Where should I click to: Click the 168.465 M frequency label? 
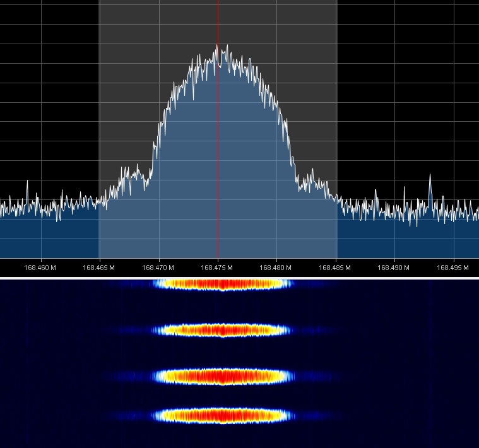pos(98,268)
